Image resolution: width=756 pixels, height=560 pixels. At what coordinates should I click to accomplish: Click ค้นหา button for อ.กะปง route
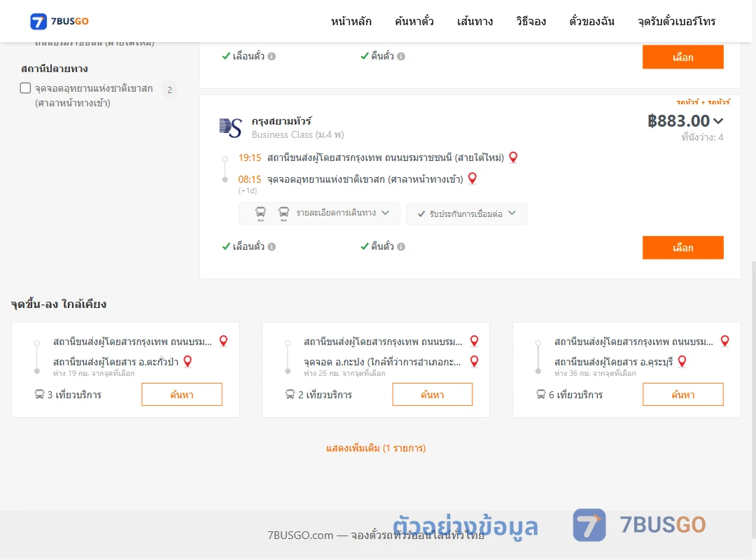[433, 395]
